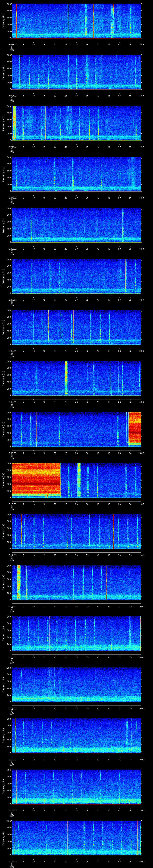153x868 pixels.
Task: Click the red noise block ending the 6:09:00 spectrogram
Action: coord(134,429)
